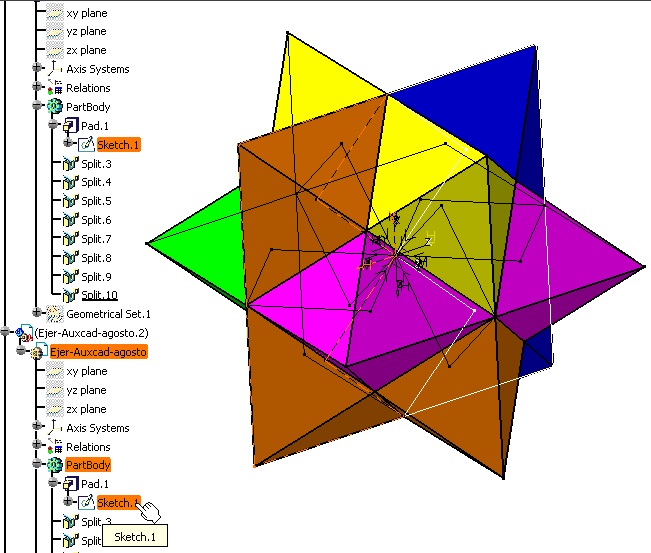Collapse the (Ejer-Auxcad-agosto.2) tree node
Viewport: 651px width, 553px height.
pyautogui.click(x=6, y=332)
